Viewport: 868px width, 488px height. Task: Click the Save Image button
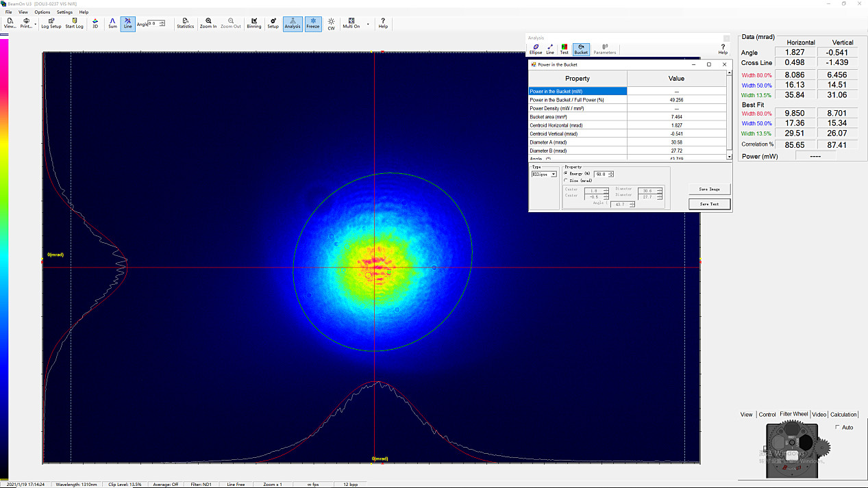pyautogui.click(x=709, y=189)
